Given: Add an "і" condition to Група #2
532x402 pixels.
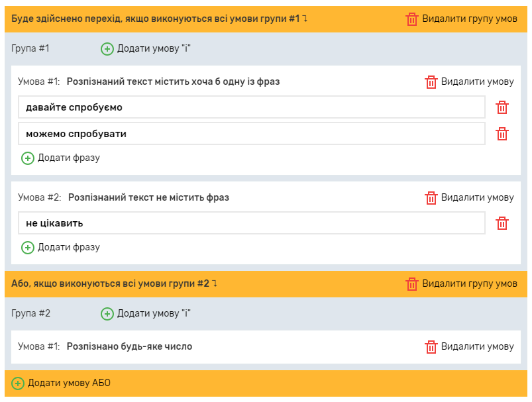Looking at the screenshot, I should click(107, 314).
